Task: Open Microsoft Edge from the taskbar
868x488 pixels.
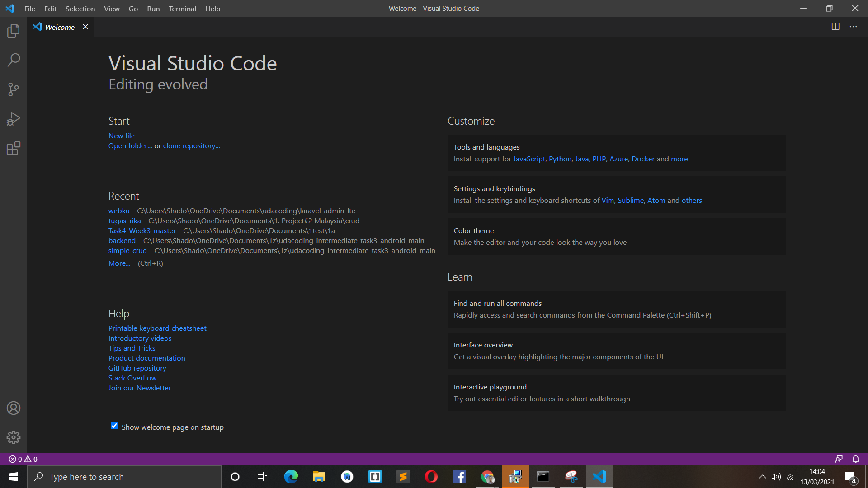Action: point(291,476)
